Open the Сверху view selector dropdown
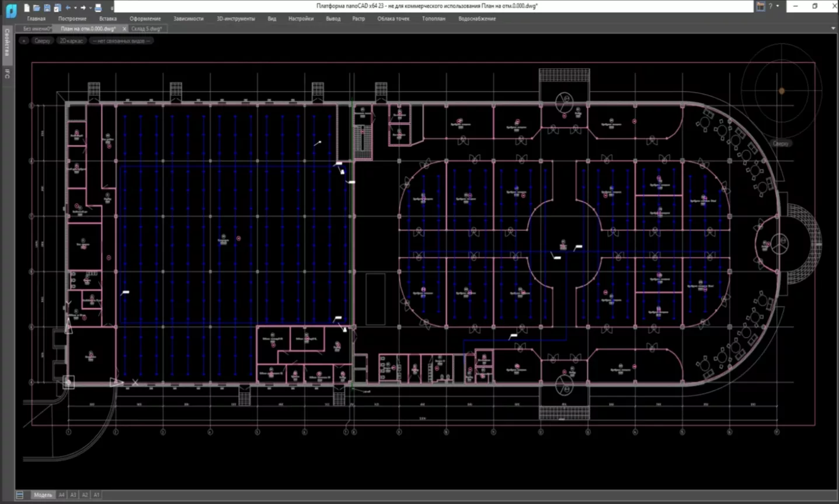 42,41
